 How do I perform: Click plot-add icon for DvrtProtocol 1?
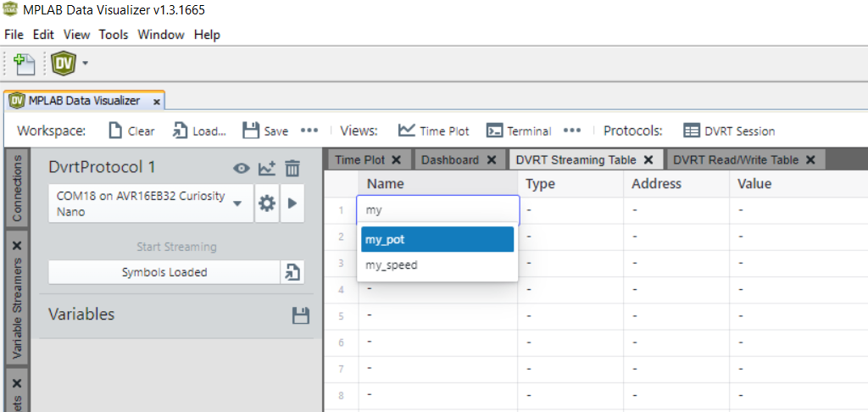267,168
